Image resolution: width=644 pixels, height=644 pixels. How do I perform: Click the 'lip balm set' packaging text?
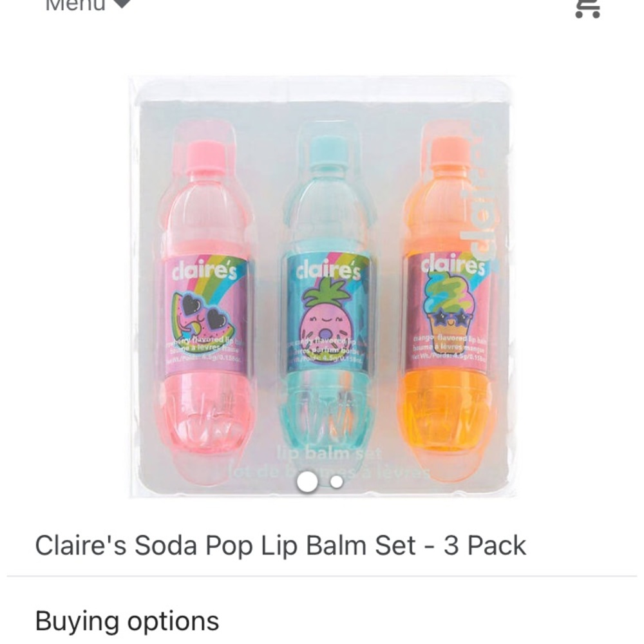328,454
